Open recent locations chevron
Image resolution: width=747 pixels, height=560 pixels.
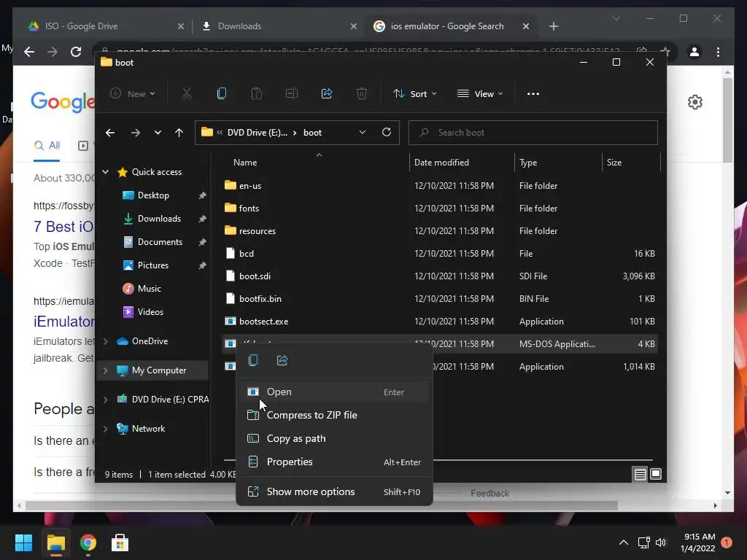[x=158, y=133]
